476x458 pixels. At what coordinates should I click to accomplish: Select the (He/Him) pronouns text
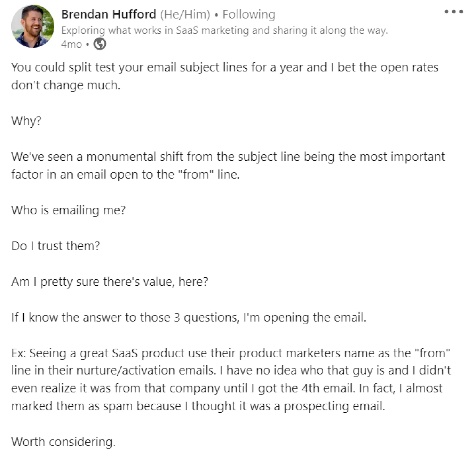(185, 14)
